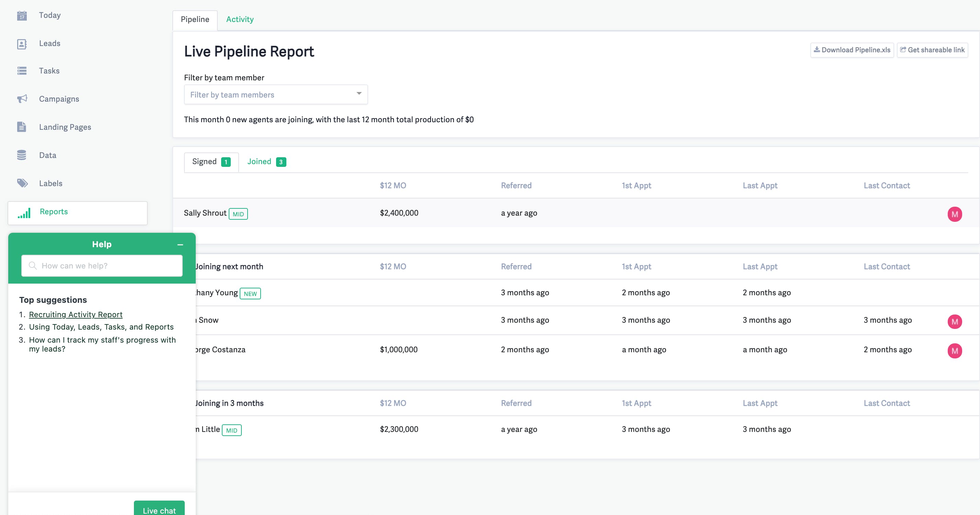
Task: Click the $2,400,000 value for Sally Shrout
Action: point(399,213)
